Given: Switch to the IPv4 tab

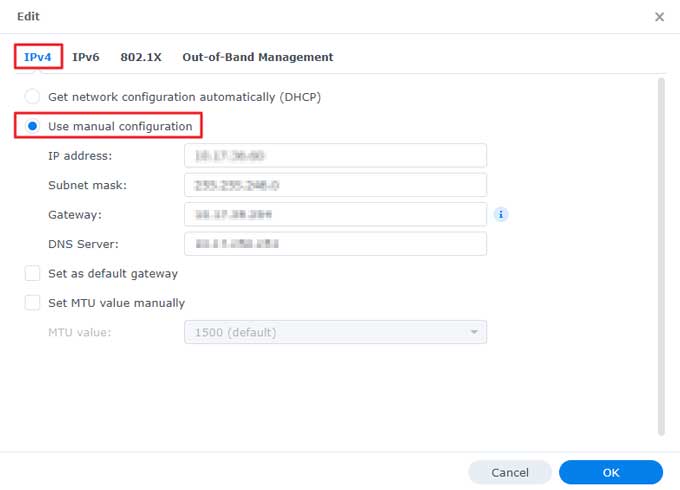Looking at the screenshot, I should tap(38, 57).
